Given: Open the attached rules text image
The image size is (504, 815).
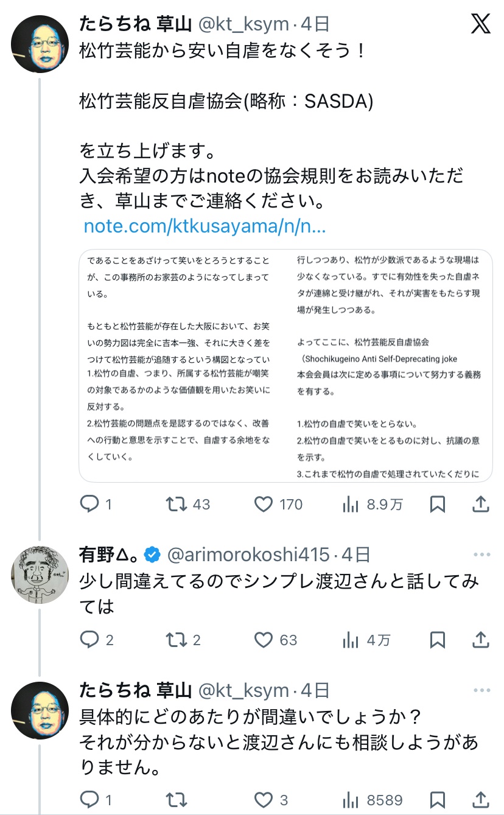Looking at the screenshot, I should 285,365.
